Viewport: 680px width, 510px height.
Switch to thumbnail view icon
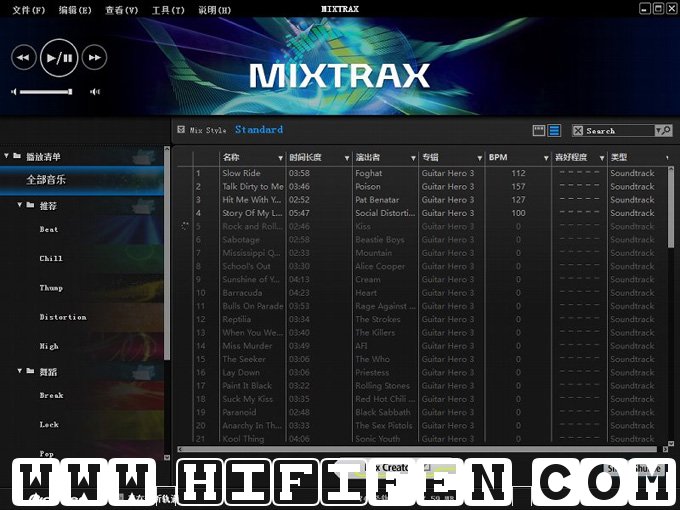click(x=539, y=130)
